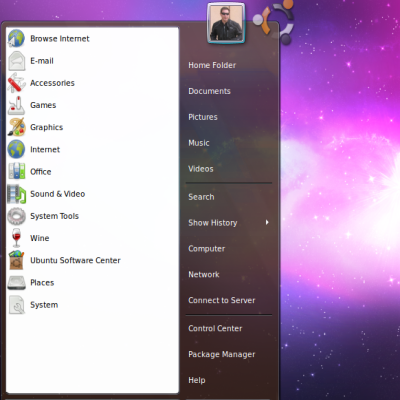The width and height of the screenshot is (400, 400).
Task: Click the E-mail envelope icon
Action: (16, 61)
